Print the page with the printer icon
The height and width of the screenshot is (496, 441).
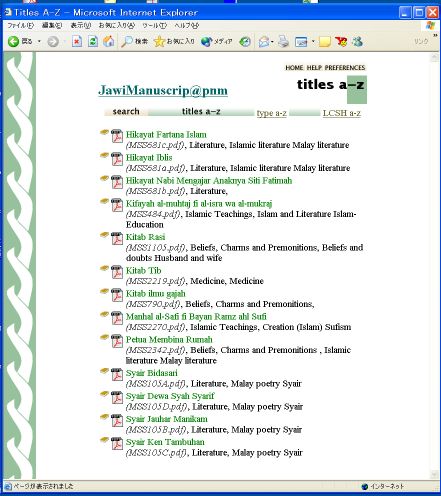pos(284,42)
